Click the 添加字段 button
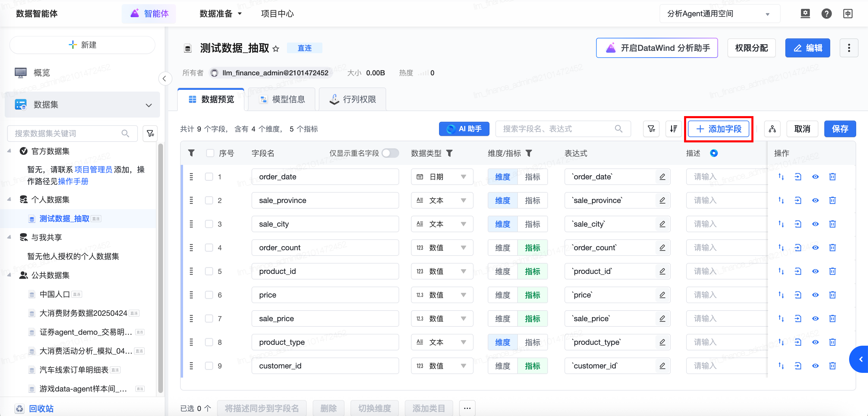 click(718, 129)
